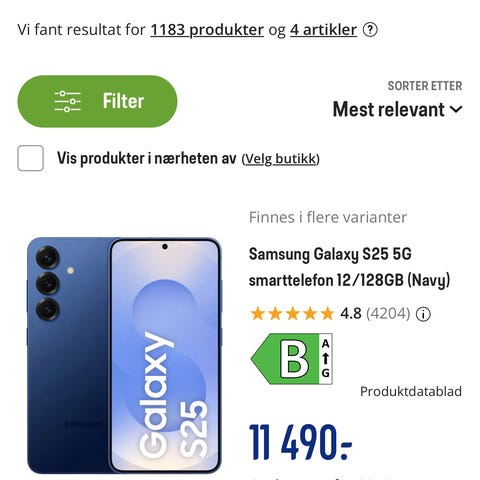Image resolution: width=480 pixels, height=480 pixels.
Task: Open the energy class B label
Action: [292, 359]
